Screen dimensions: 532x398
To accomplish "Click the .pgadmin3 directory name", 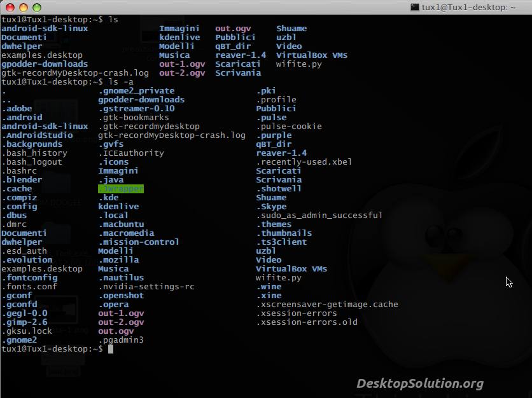I will [x=121, y=340].
